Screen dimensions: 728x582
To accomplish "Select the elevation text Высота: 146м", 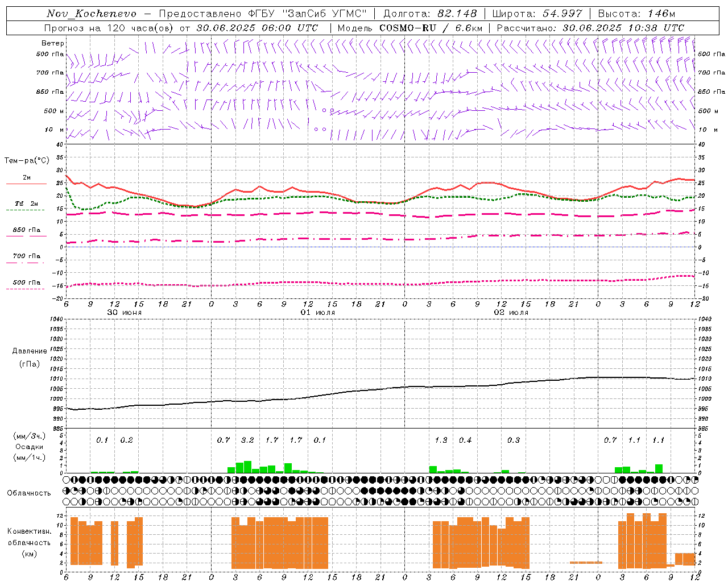I will tap(636, 14).
